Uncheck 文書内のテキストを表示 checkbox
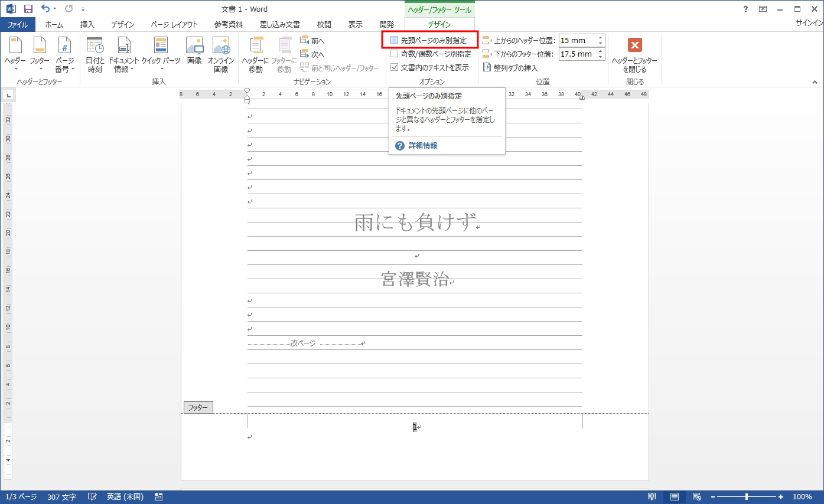The height and width of the screenshot is (504, 824). click(x=394, y=67)
